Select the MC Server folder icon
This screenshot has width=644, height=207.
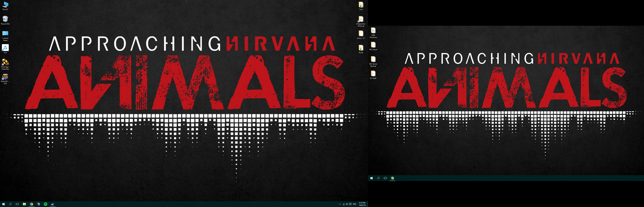[x=373, y=46]
